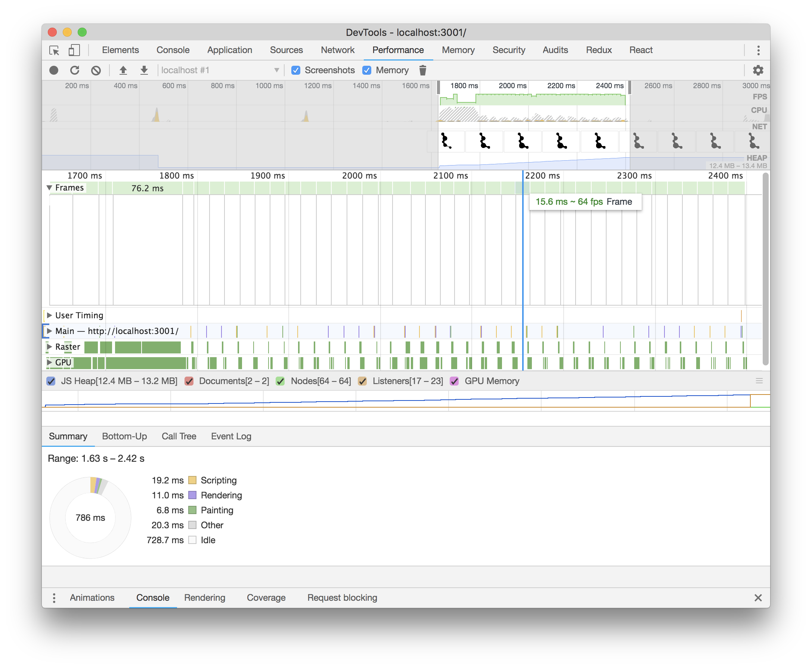Disable the Memory checkbox
812x668 pixels.
(x=367, y=70)
